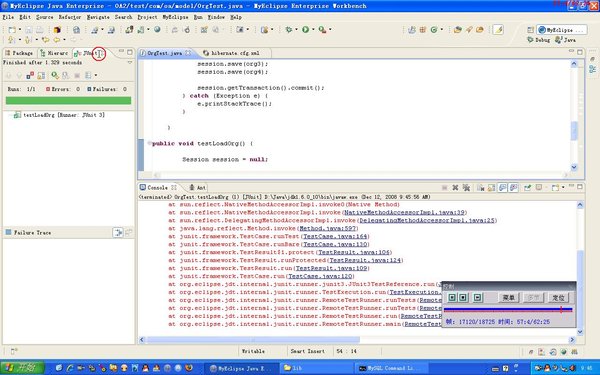Switch to the Ant tab

(197, 188)
